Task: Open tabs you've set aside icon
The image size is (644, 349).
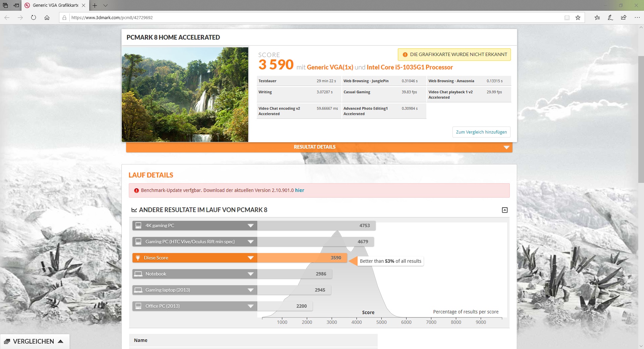Action: [5, 5]
